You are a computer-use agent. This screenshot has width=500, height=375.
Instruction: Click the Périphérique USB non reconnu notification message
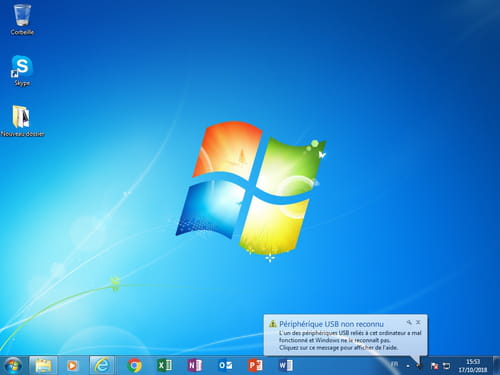346,335
